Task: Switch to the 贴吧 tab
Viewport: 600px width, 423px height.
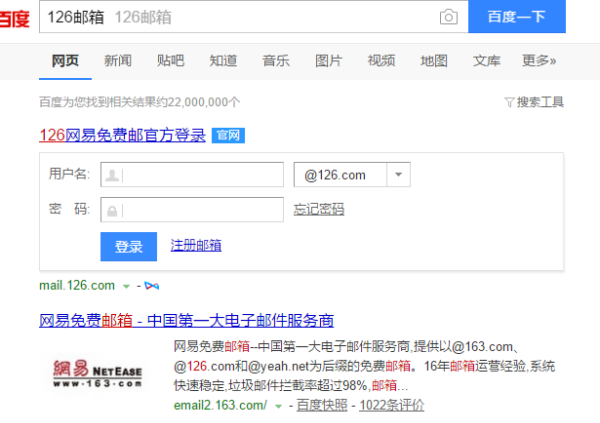Action: click(x=171, y=60)
